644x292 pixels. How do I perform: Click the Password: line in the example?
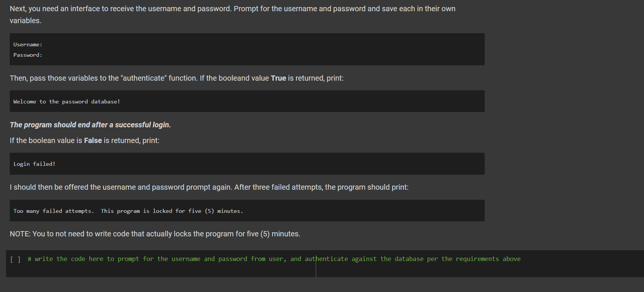click(27, 55)
